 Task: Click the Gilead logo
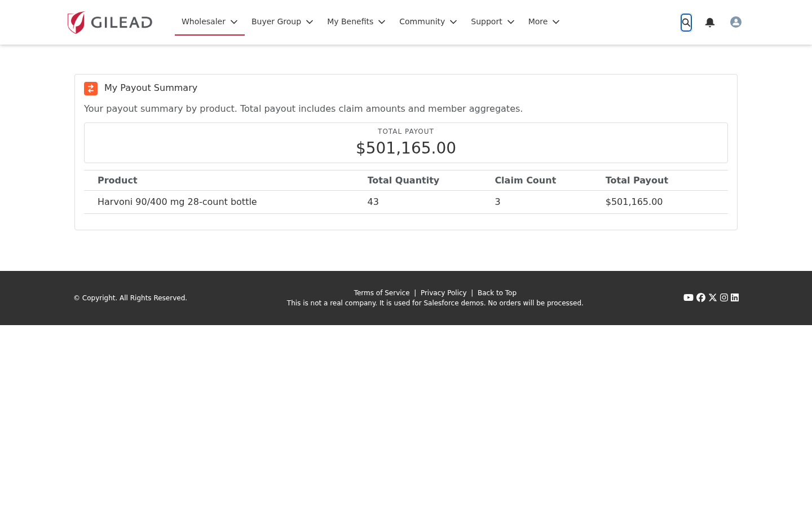click(x=110, y=23)
